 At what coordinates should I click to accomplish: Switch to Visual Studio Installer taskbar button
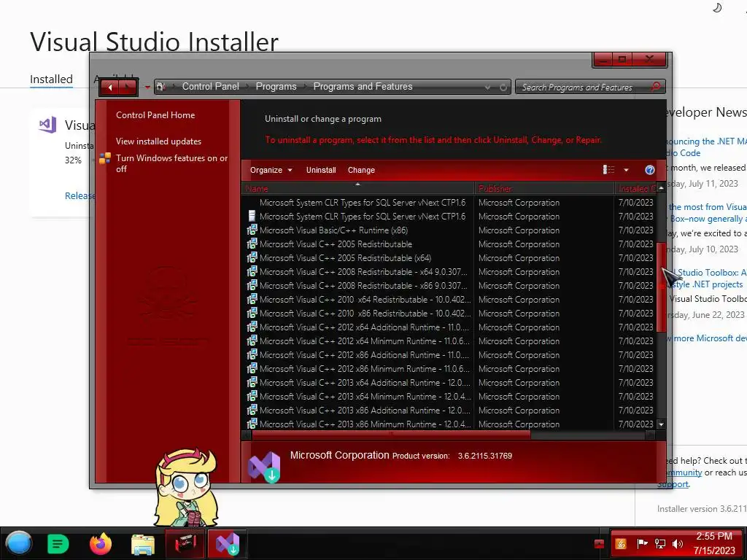pyautogui.click(x=228, y=544)
